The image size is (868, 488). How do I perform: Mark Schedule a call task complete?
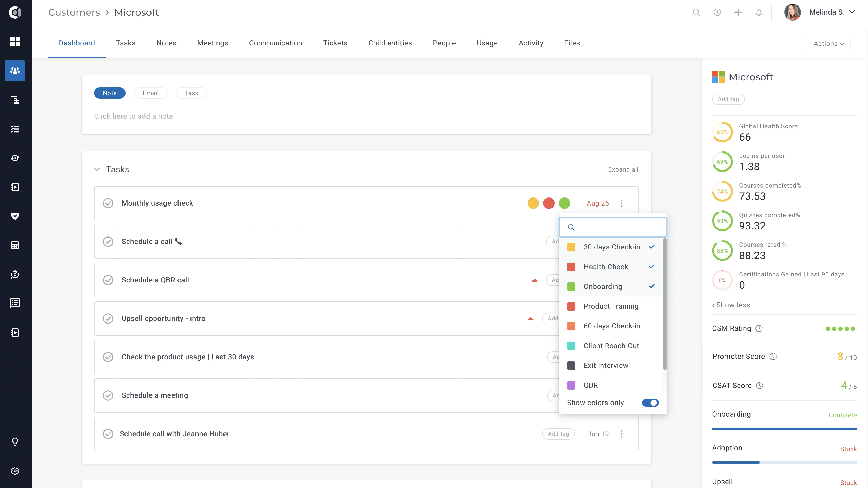[108, 242]
